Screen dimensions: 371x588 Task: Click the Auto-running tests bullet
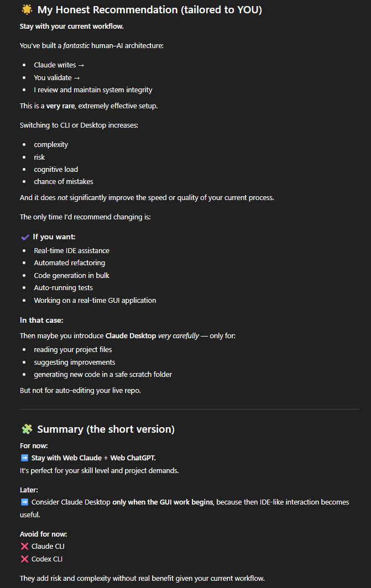[63, 287]
